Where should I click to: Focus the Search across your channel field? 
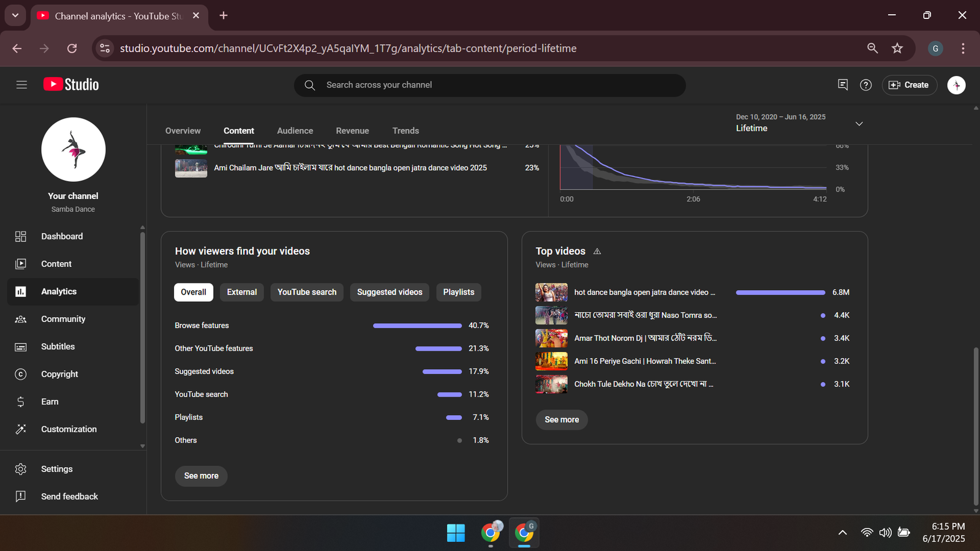pyautogui.click(x=490, y=85)
